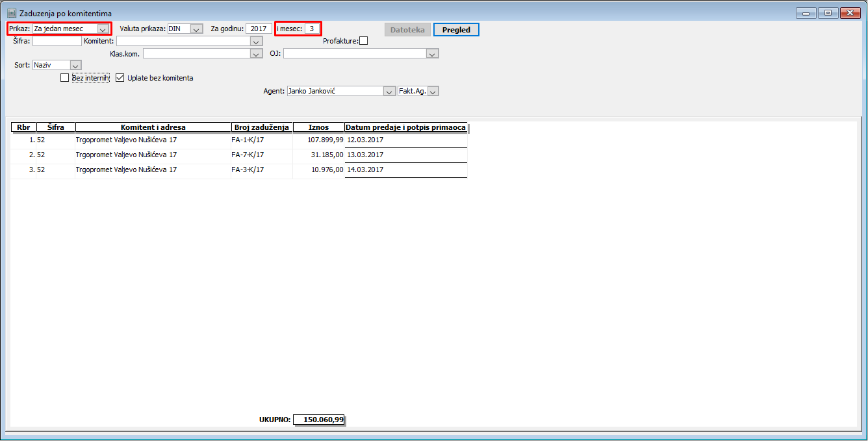Click the Broj zaduženja column header
The height and width of the screenshot is (441, 868).
262,127
